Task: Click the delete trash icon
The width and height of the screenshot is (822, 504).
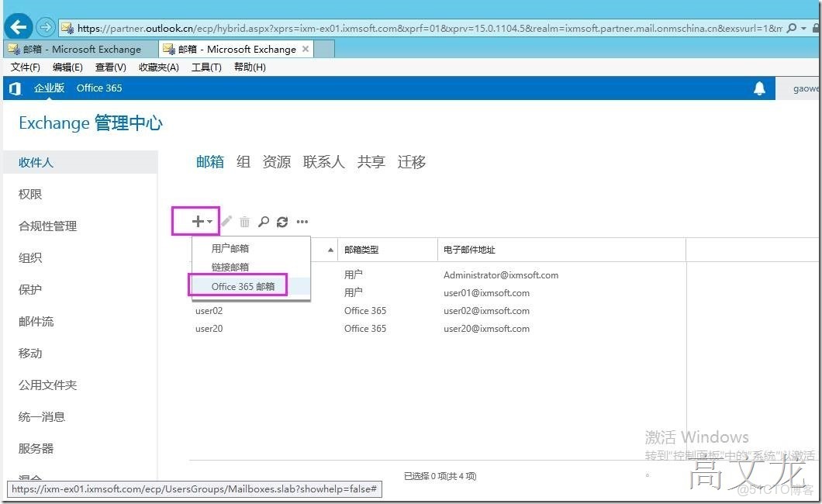Action: 244,221
